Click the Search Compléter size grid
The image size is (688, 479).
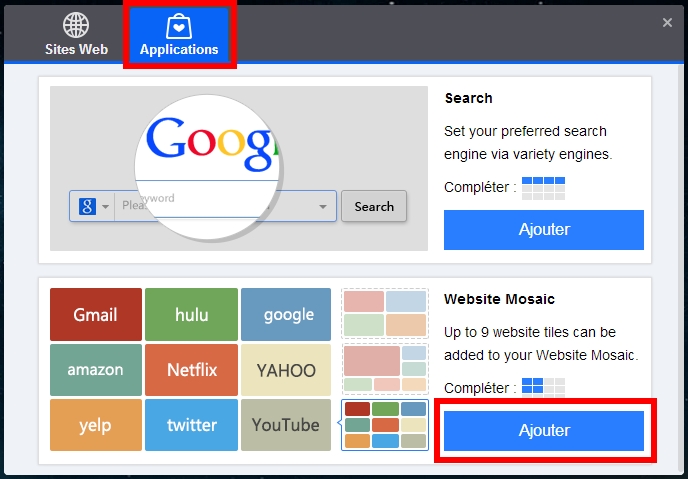pos(543,188)
